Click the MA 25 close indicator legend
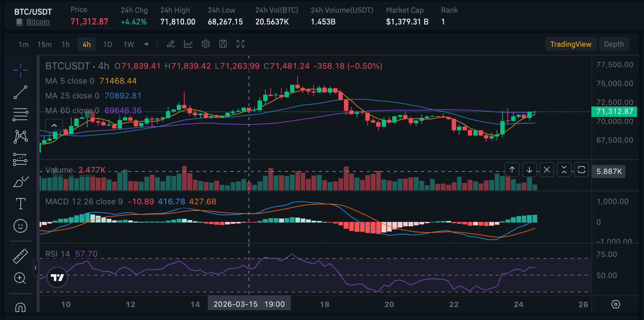Viewport: 644px width, 320px height. (93, 96)
